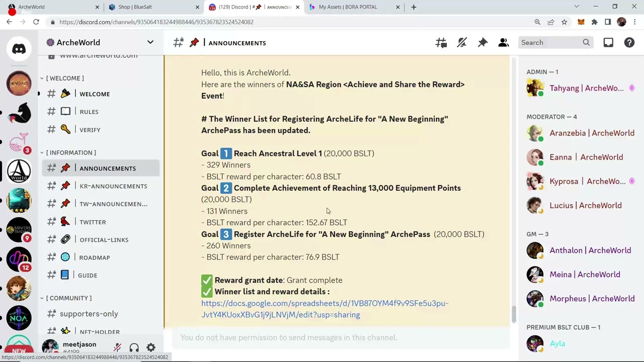Open the NFT-HOLDER channel

tap(101, 331)
